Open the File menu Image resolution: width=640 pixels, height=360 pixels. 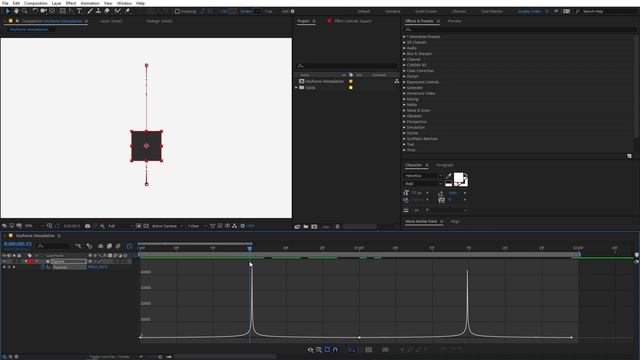5,3
